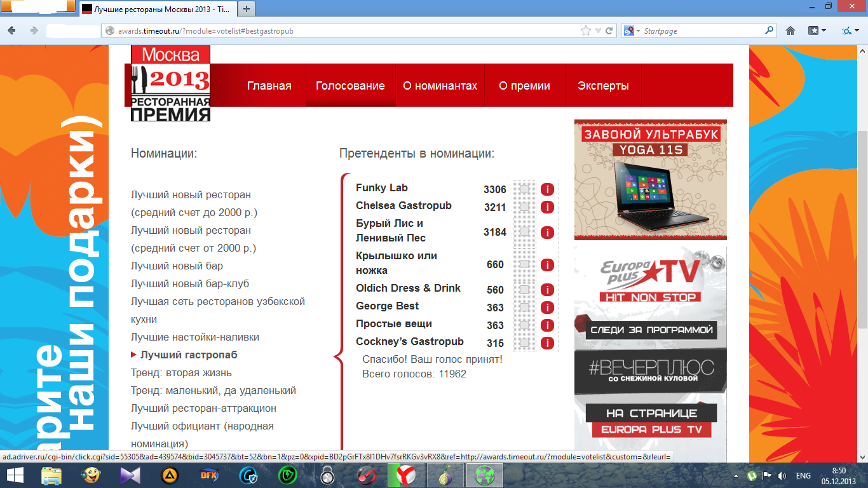This screenshot has height=488, width=868.
Task: Tick the Крылышко или ножка checkbox
Action: click(x=524, y=264)
